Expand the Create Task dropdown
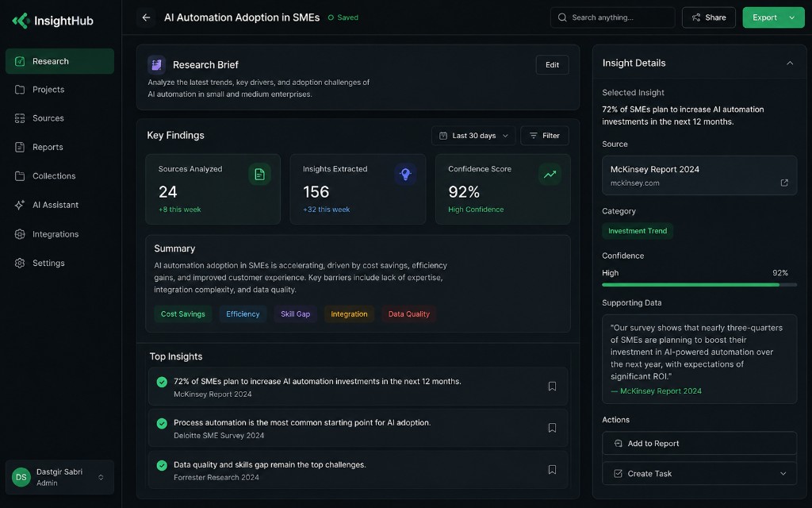This screenshot has height=508, width=812. (x=783, y=474)
